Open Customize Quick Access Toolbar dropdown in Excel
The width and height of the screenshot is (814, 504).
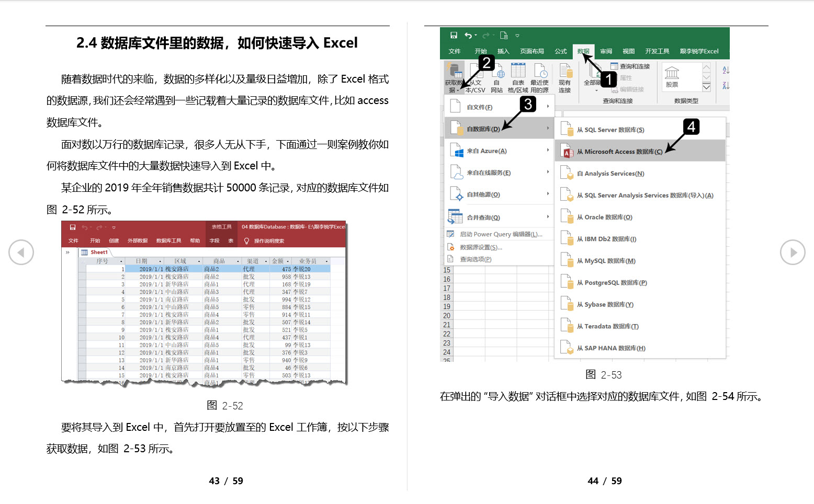point(517,36)
